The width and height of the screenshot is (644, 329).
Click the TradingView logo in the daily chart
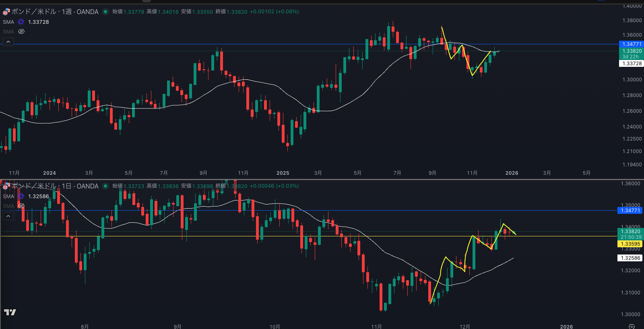10,312
